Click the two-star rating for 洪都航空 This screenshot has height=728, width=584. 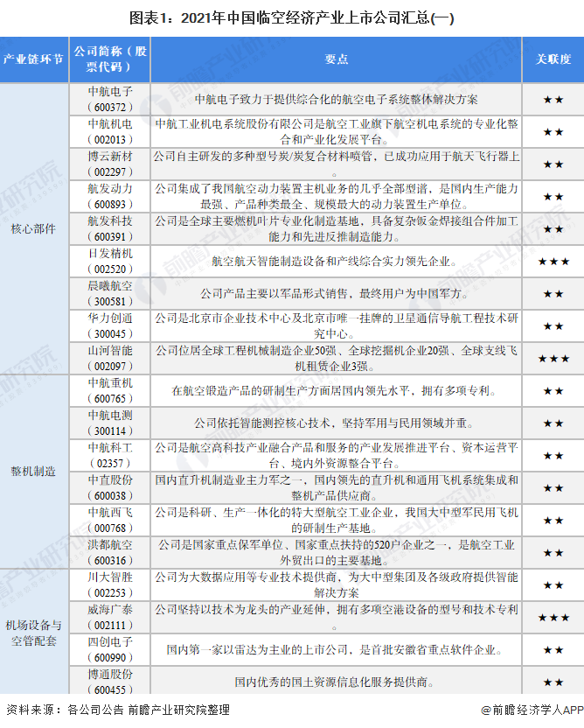553,553
